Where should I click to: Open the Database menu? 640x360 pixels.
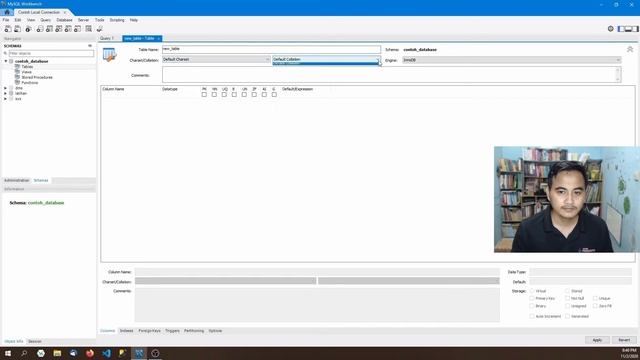pyautogui.click(x=64, y=20)
